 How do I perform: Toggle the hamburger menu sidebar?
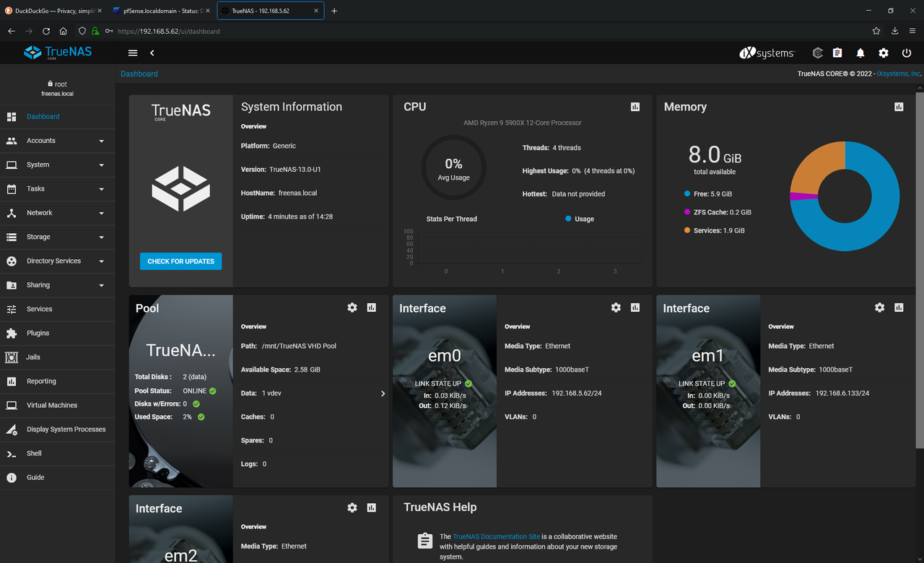pos(132,53)
